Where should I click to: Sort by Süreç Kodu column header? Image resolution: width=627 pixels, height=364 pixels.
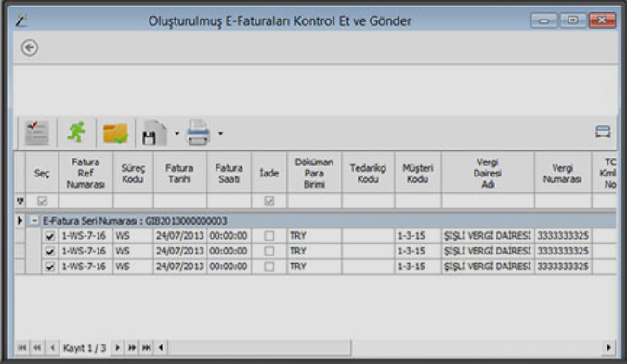(x=133, y=173)
